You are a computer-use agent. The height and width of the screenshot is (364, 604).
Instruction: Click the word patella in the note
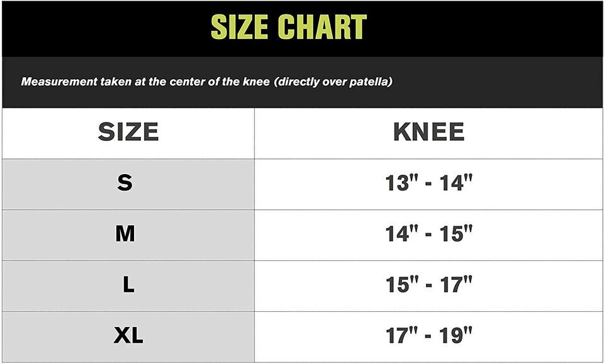pos(369,82)
